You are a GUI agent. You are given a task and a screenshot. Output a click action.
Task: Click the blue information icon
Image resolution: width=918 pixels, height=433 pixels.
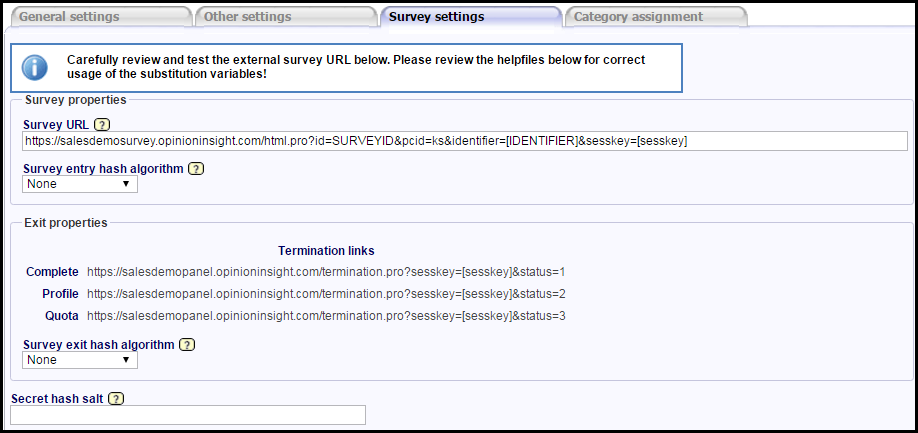tap(35, 68)
